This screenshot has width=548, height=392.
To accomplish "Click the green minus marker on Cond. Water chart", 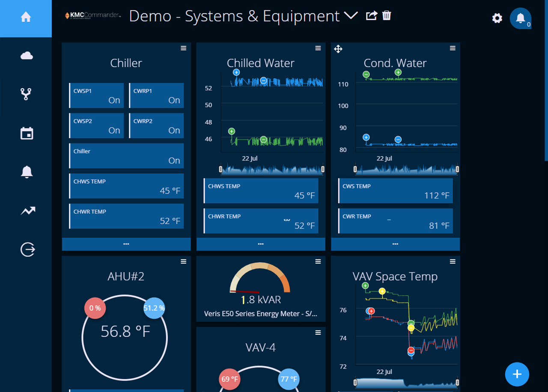I will (x=366, y=74).
